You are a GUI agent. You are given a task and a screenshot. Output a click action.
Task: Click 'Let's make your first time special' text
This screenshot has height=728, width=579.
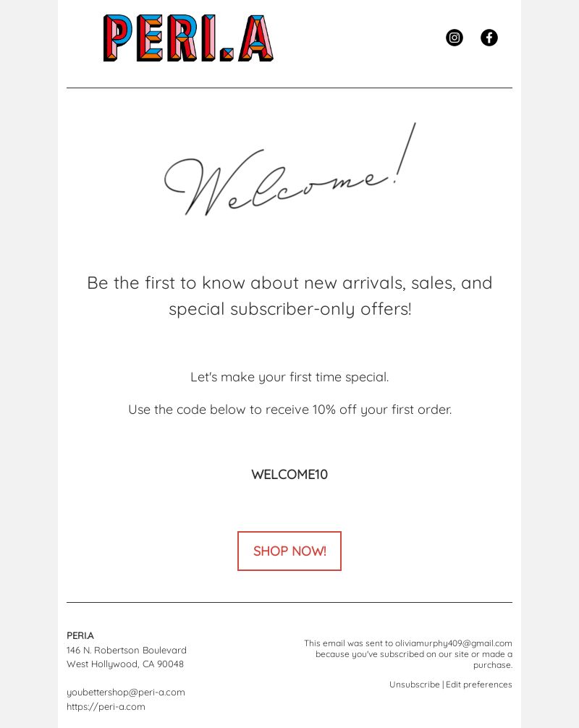(289, 377)
